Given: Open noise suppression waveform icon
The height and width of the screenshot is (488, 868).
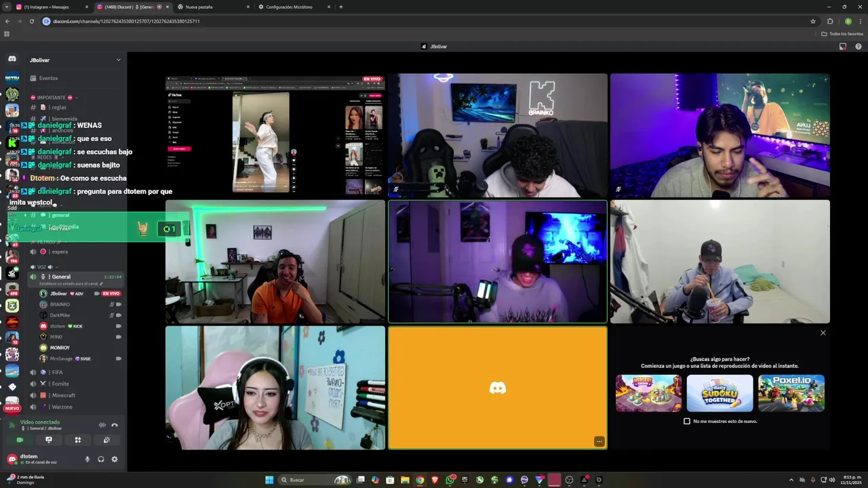Looking at the screenshot, I should pos(102,425).
